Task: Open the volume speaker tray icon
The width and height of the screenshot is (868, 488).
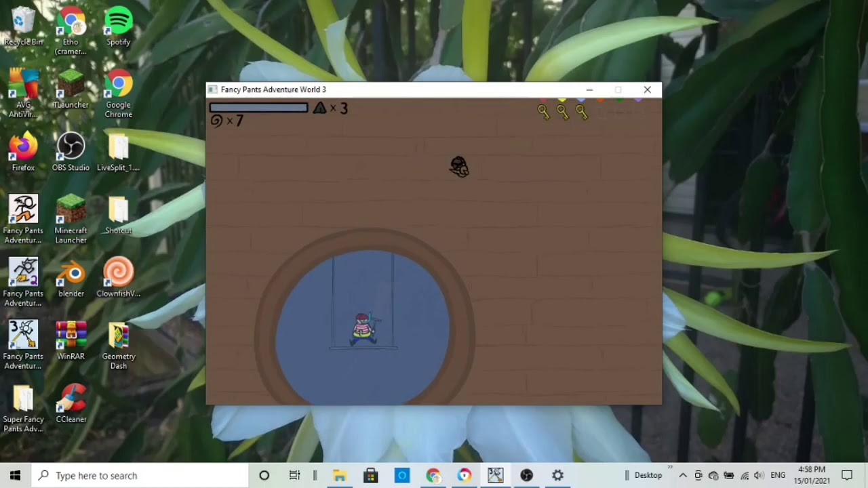Action: tap(759, 475)
